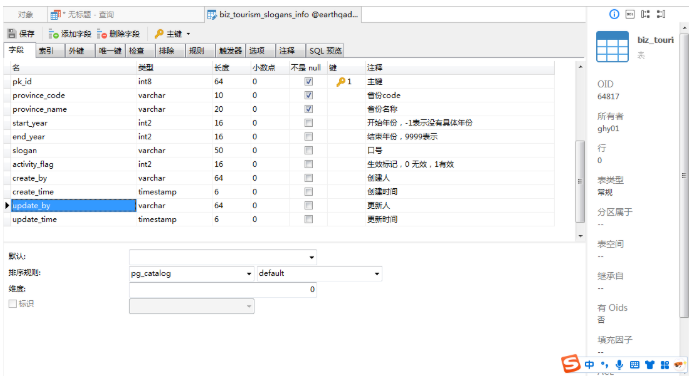Click the field grid scroll-down arrow
The height and width of the screenshot is (391, 693).
click(580, 236)
